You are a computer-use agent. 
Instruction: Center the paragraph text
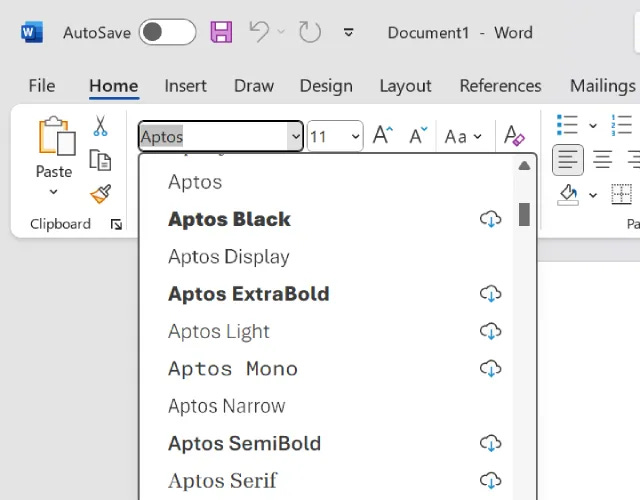coord(602,160)
